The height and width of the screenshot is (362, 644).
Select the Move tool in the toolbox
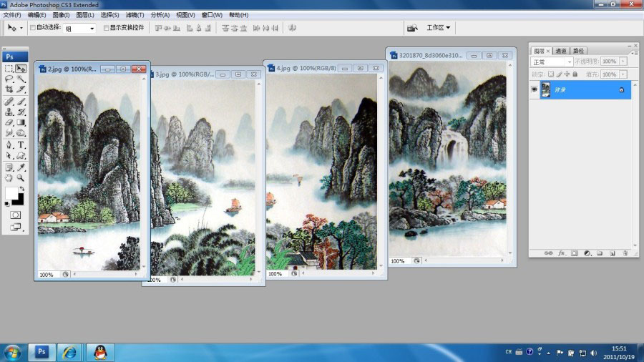click(21, 69)
